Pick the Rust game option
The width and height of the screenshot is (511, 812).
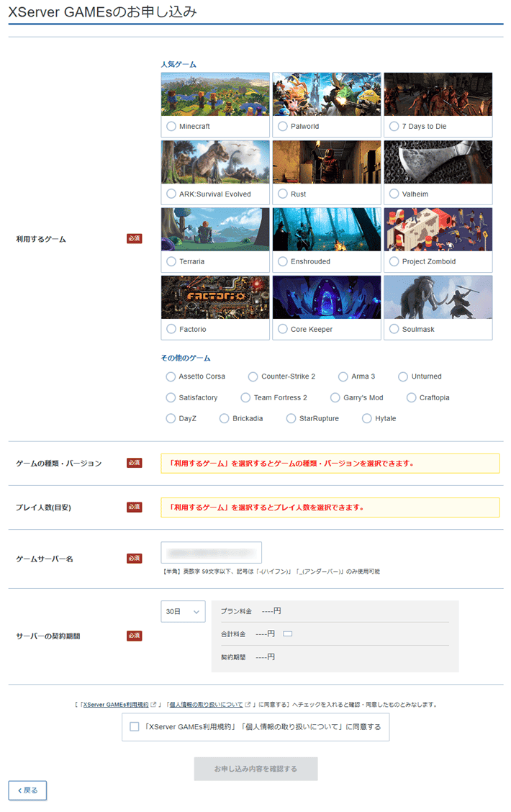(x=283, y=194)
